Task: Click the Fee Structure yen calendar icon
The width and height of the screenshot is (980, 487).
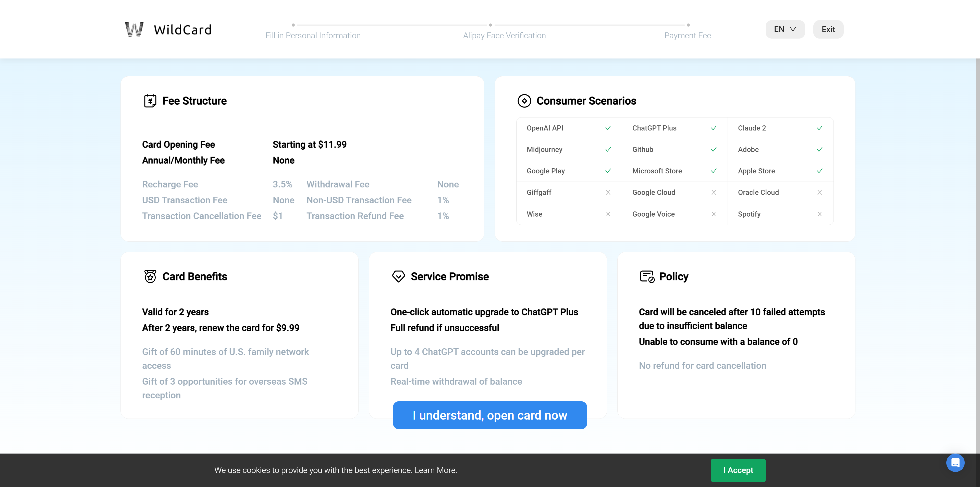Action: [x=150, y=101]
